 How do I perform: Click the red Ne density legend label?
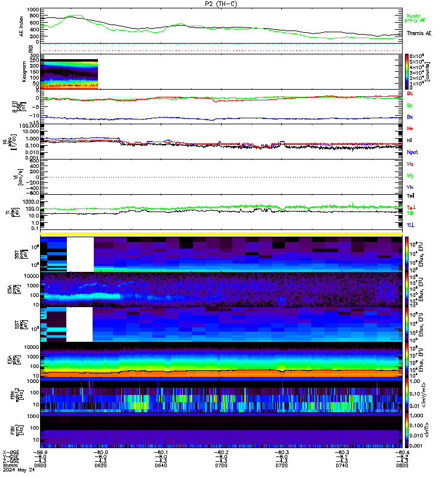point(410,128)
